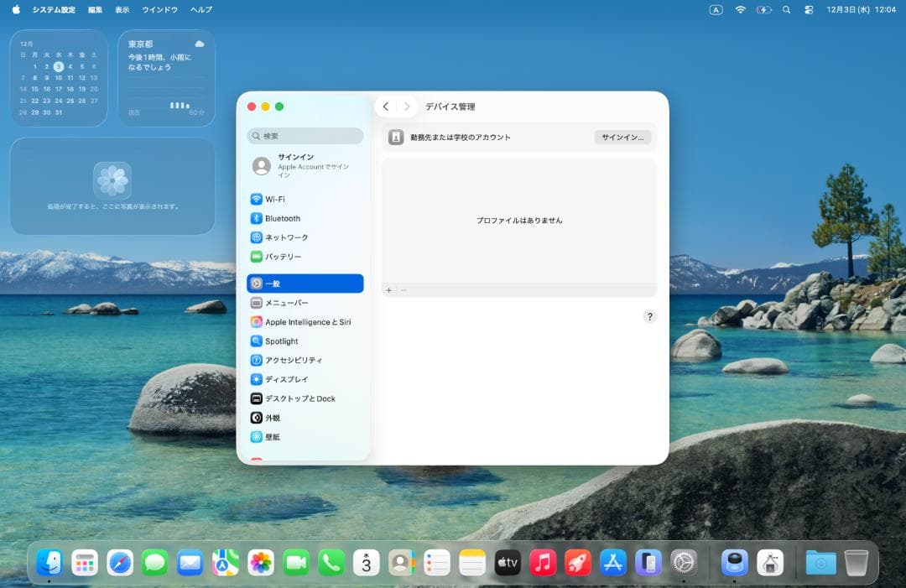Click the + button to add a profile
Image resolution: width=906 pixels, height=588 pixels.
click(x=388, y=289)
